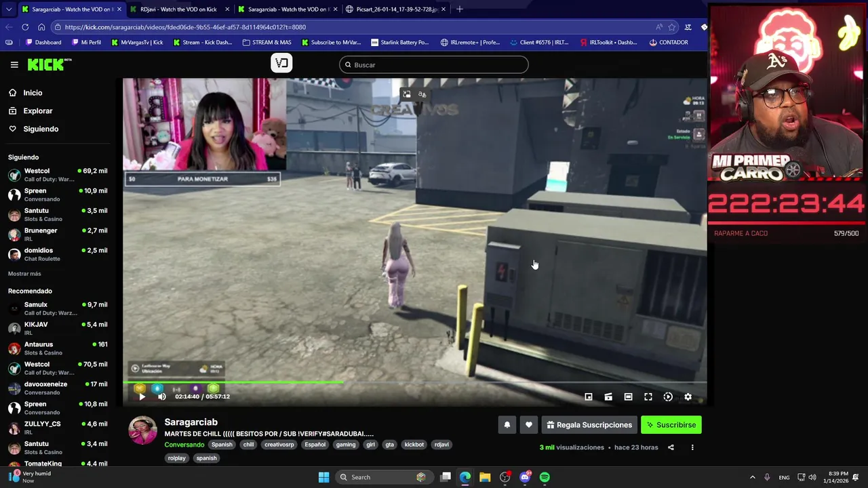This screenshot has height=488, width=868.
Task: Select the kickbot tag
Action: click(x=414, y=445)
